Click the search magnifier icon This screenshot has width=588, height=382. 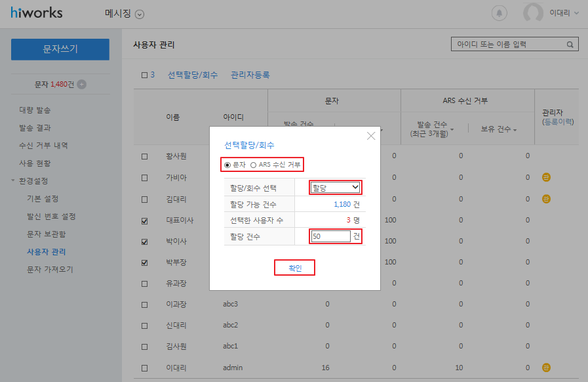(570, 45)
